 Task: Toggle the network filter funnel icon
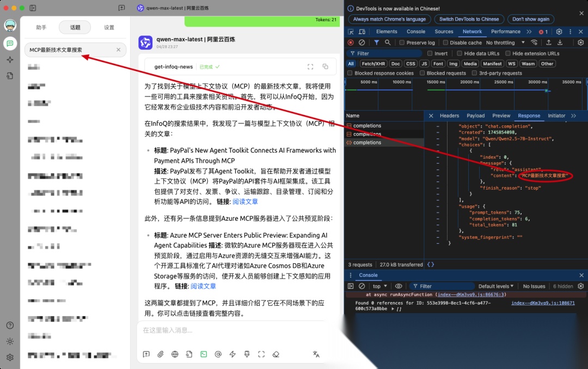(377, 43)
